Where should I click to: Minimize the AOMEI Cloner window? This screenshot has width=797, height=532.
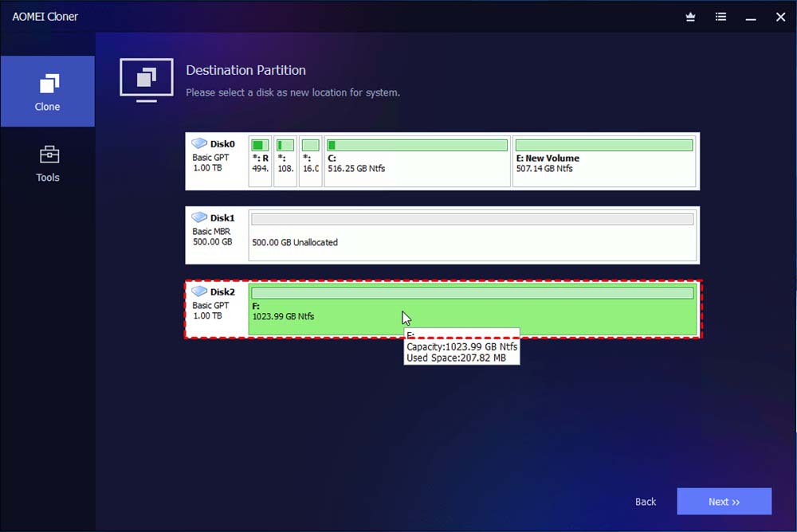(751, 18)
